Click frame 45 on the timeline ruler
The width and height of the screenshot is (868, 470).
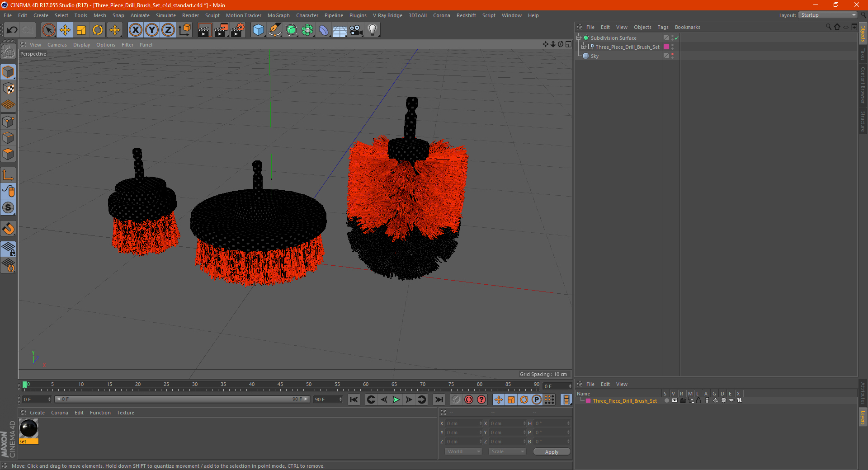click(280, 385)
